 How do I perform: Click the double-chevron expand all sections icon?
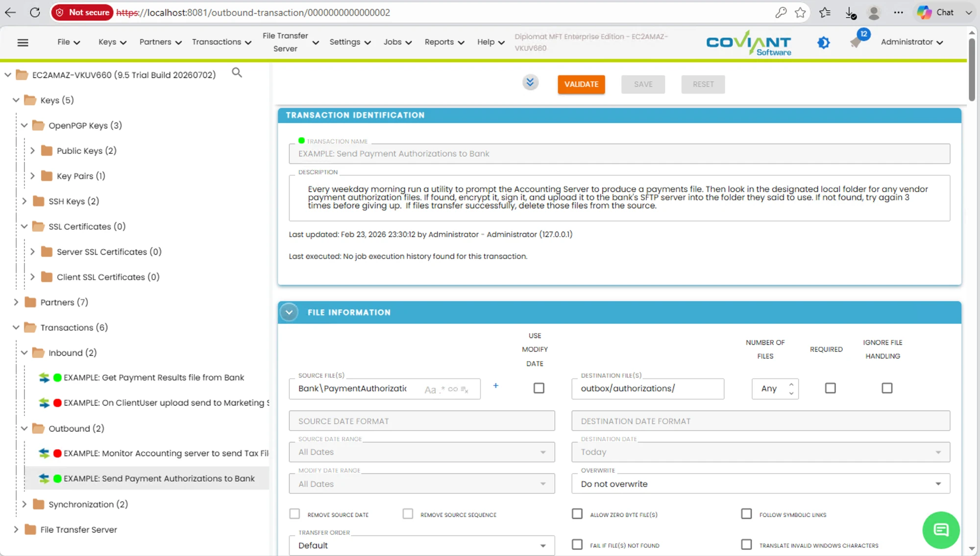click(530, 82)
